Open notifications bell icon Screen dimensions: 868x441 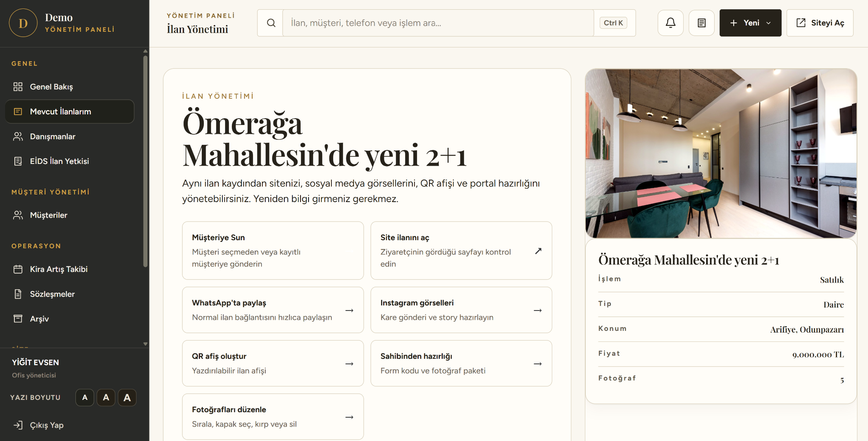[x=670, y=23]
